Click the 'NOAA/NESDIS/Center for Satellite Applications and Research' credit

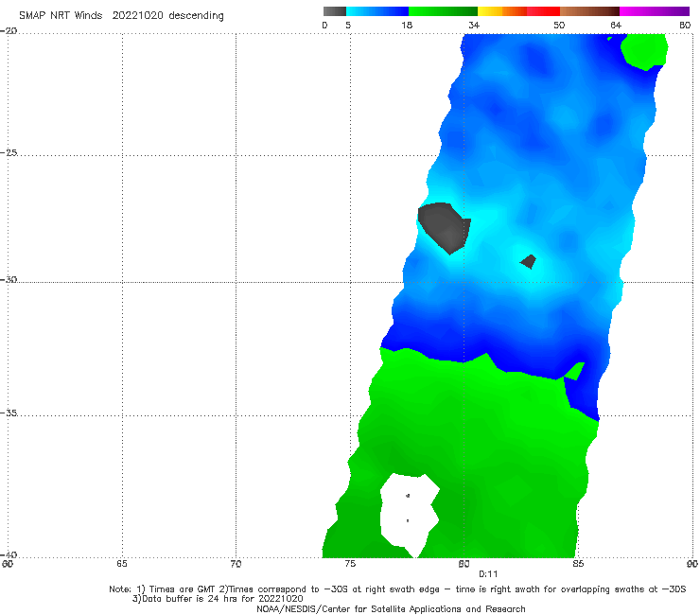coord(391,608)
